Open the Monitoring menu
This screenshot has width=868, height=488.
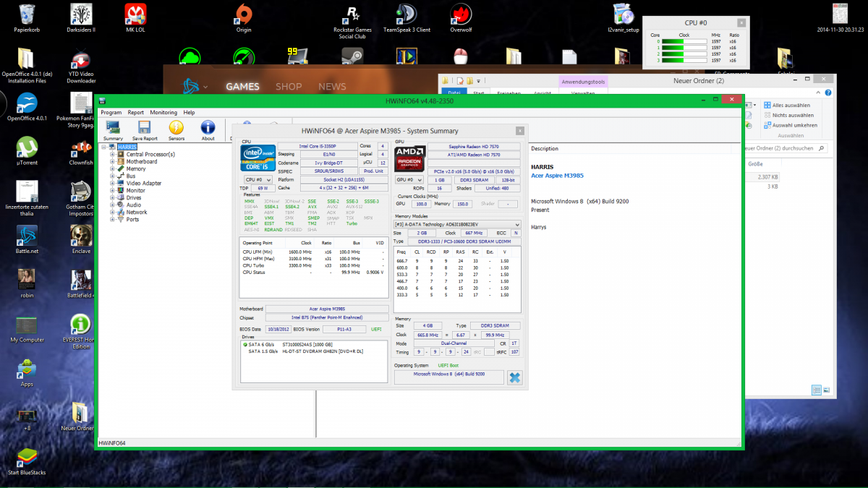pyautogui.click(x=163, y=113)
